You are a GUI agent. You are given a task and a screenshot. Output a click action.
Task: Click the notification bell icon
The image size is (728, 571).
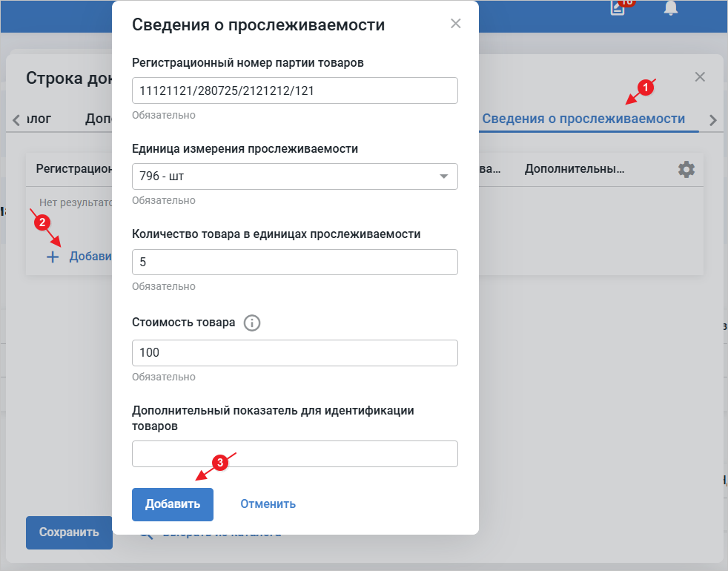[671, 8]
